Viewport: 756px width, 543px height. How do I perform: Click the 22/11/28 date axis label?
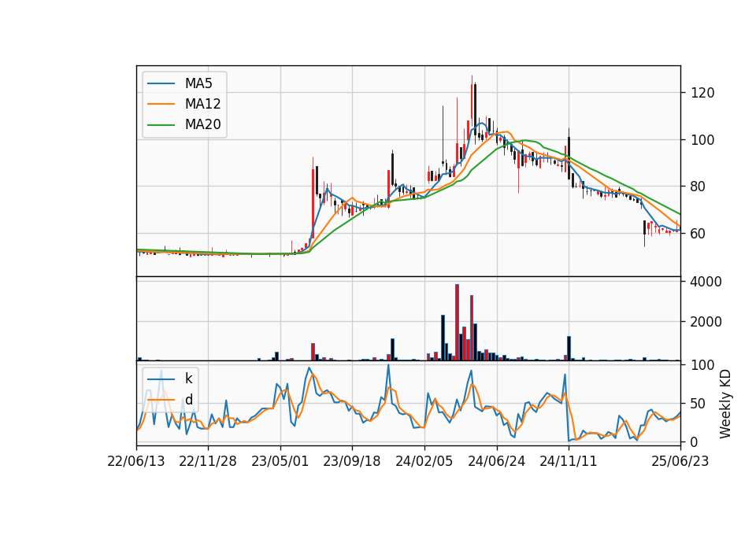[208, 461]
